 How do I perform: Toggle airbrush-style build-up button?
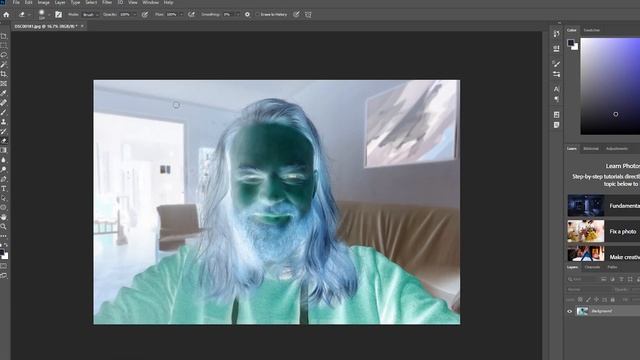point(191,14)
